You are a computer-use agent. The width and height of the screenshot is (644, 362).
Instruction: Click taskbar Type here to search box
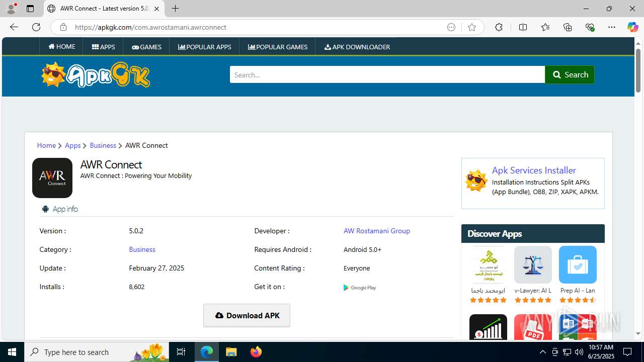pos(97,352)
